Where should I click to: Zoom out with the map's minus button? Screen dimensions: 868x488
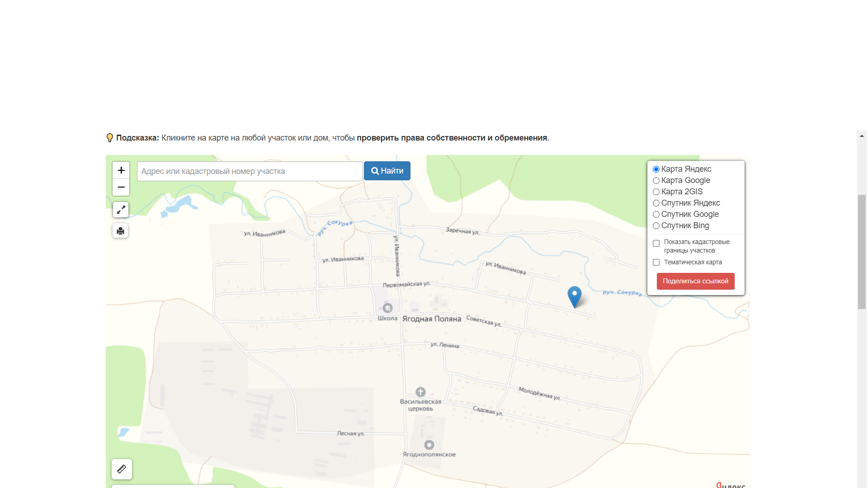click(x=121, y=187)
